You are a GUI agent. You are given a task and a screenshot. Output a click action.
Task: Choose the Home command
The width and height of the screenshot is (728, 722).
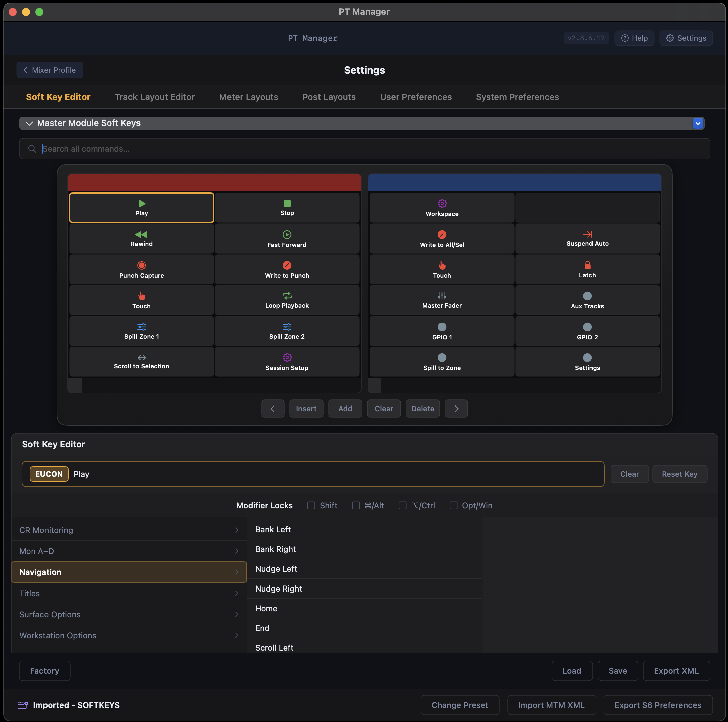(364, 608)
